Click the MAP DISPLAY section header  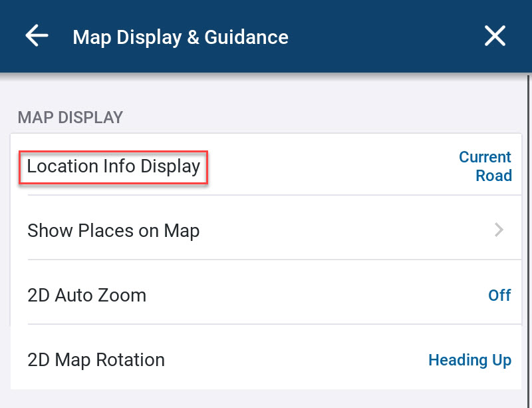point(70,118)
